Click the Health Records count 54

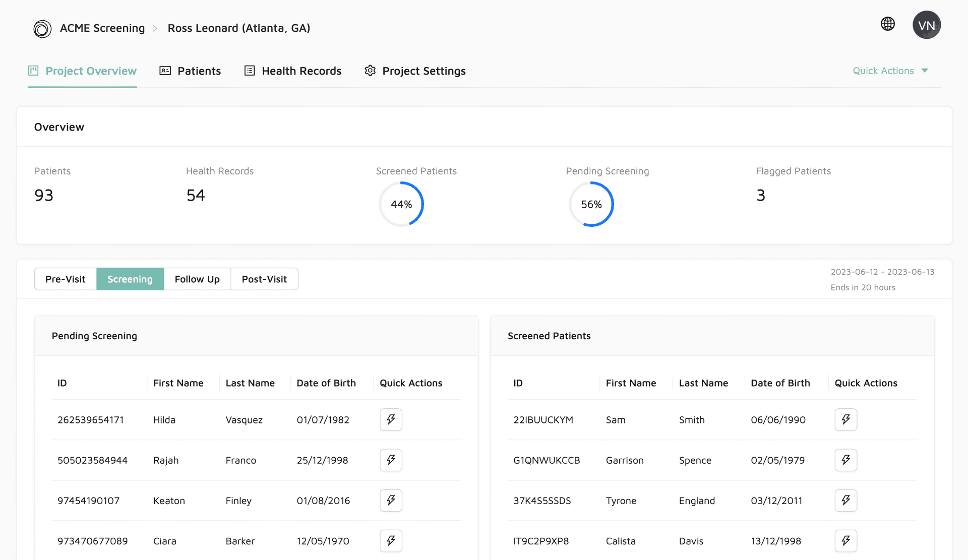[196, 196]
